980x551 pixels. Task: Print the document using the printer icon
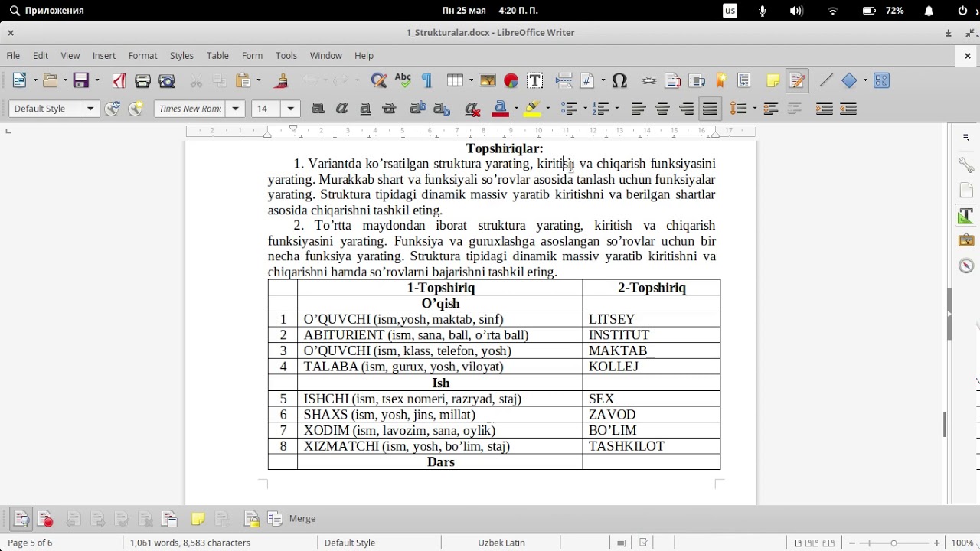pyautogui.click(x=142, y=80)
